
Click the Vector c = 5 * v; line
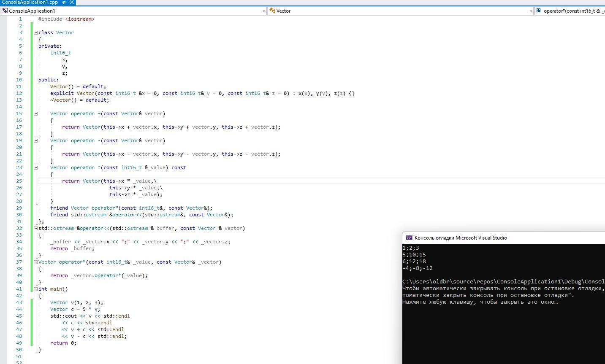(75, 309)
